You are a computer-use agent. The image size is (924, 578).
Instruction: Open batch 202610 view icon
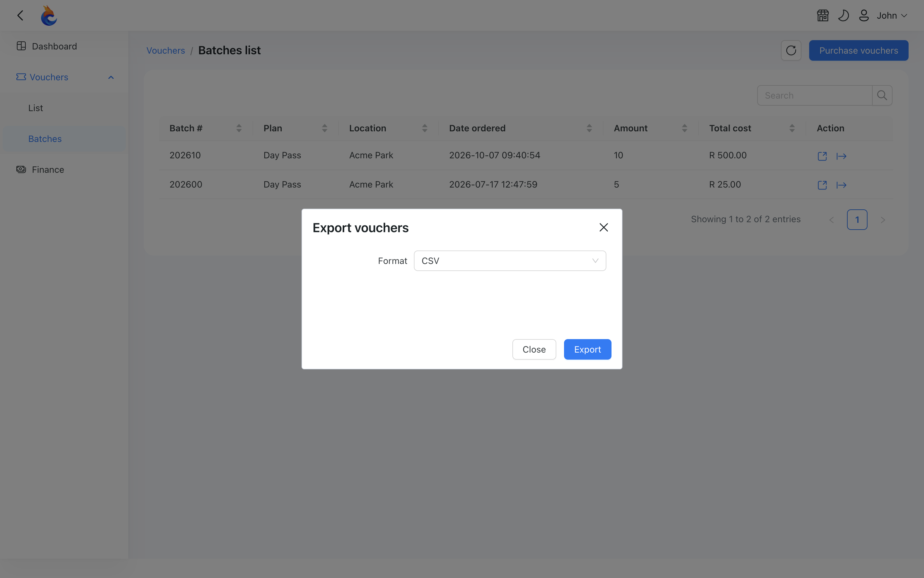click(x=822, y=156)
